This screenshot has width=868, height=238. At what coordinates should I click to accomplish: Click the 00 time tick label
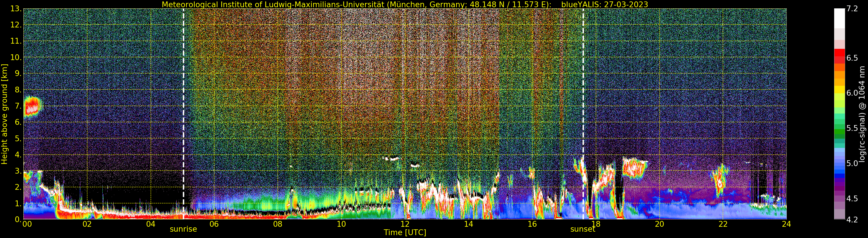[27, 224]
